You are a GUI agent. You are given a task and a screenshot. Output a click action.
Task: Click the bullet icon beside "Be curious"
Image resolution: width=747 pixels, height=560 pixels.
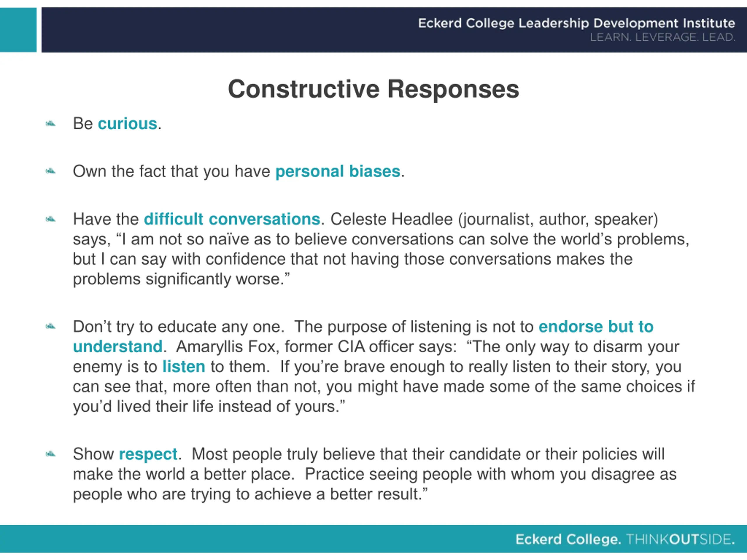click(x=50, y=124)
